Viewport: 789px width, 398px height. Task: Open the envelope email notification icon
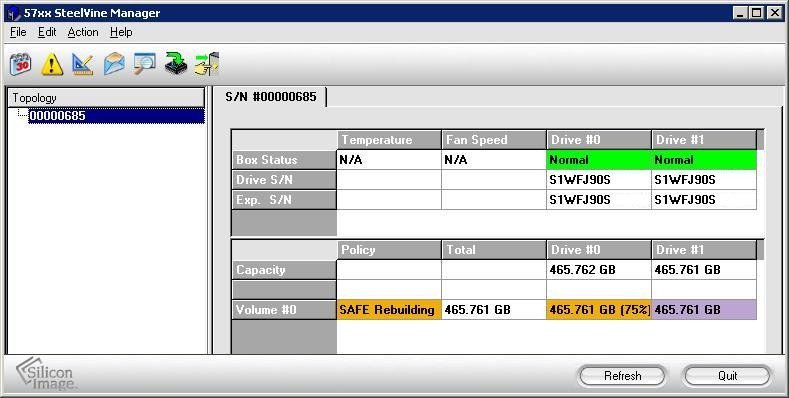point(114,64)
